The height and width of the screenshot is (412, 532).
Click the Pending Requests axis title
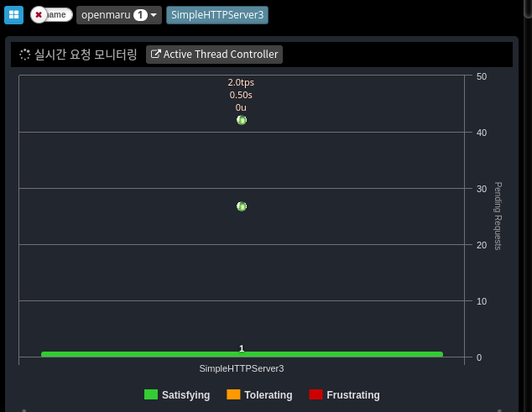click(498, 216)
